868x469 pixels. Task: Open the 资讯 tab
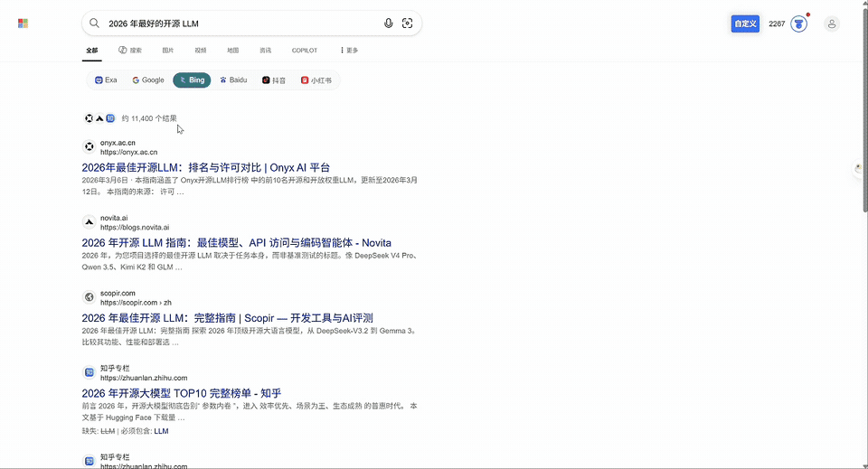click(266, 51)
